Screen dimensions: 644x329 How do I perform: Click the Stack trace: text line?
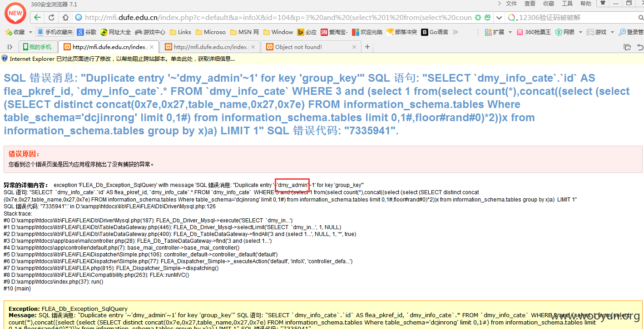point(18,214)
